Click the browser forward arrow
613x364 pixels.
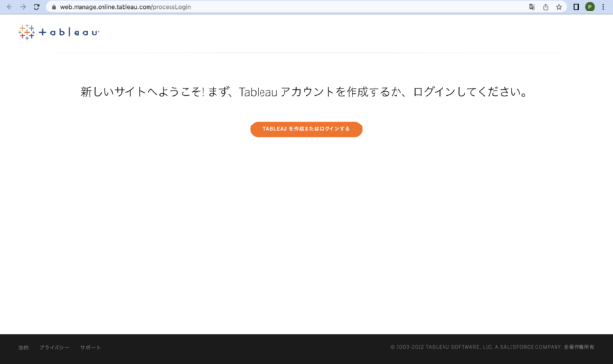click(x=23, y=7)
